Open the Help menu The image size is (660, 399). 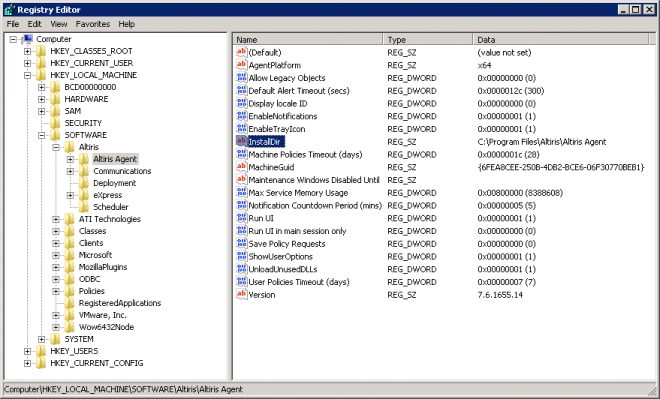[126, 24]
